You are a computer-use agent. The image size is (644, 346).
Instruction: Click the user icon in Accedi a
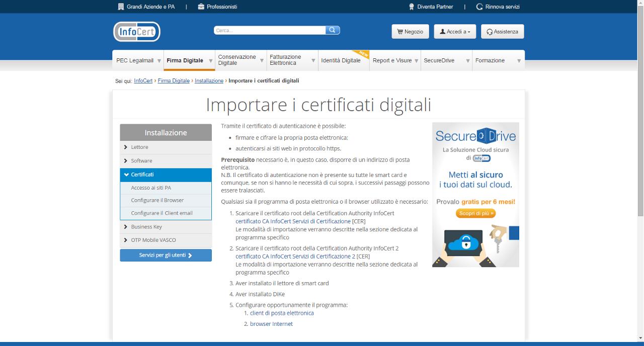(443, 32)
